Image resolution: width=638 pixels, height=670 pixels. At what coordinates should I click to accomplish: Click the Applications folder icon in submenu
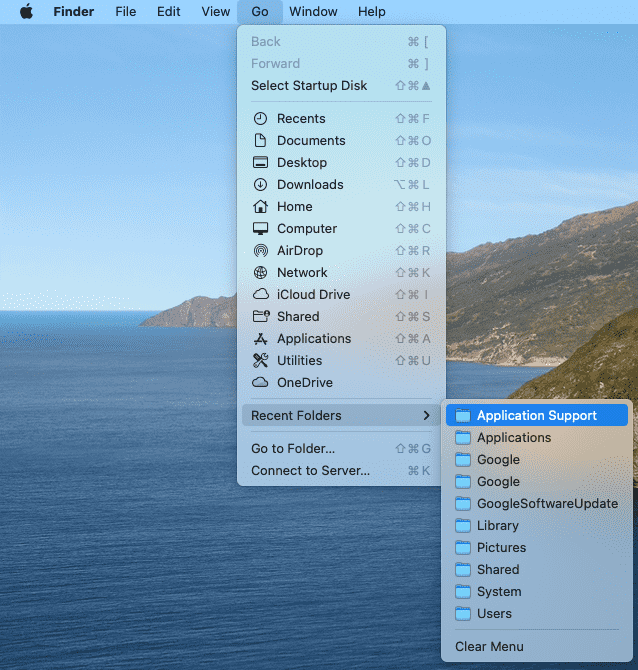coord(463,438)
